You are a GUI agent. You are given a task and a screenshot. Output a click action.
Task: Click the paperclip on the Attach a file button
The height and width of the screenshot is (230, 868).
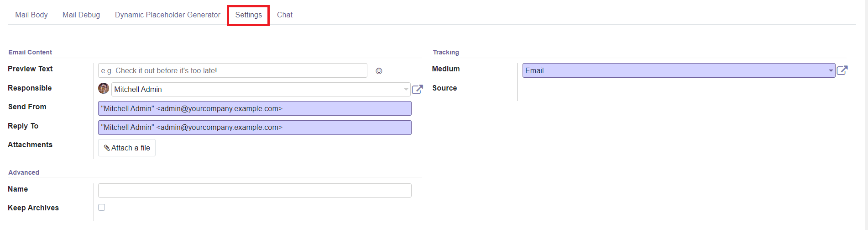(107, 148)
